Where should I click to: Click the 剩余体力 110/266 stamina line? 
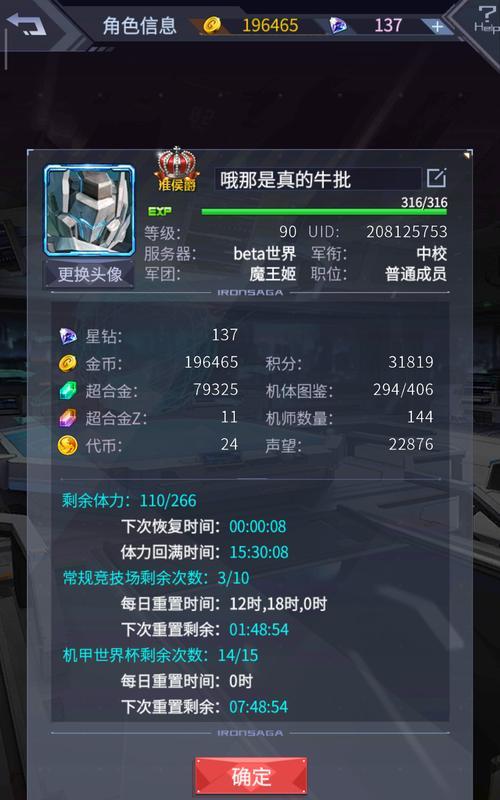tap(129, 500)
